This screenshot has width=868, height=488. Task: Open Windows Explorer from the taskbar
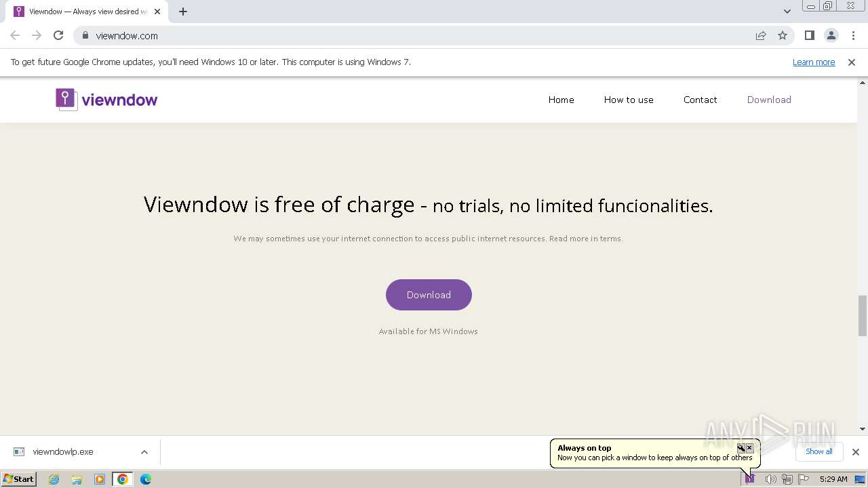coord(77,479)
